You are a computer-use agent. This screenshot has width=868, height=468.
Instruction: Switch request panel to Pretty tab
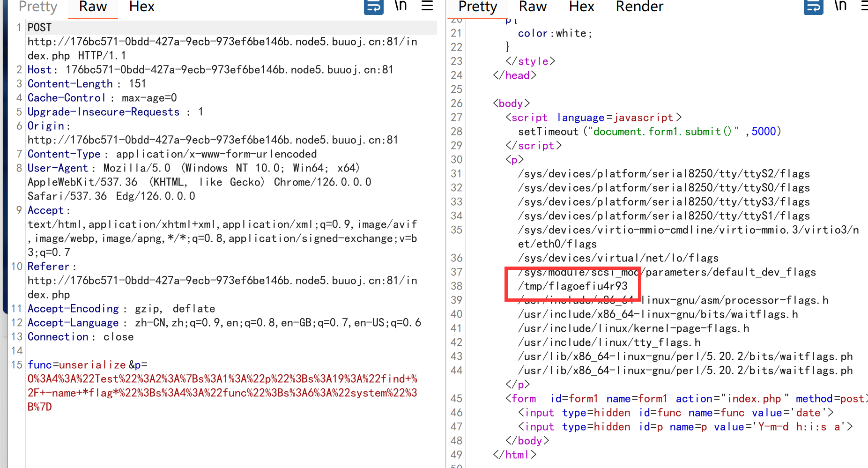[38, 7]
